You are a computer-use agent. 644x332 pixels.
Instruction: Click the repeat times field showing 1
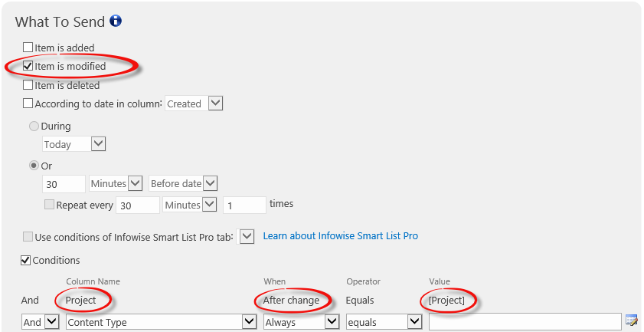(x=244, y=205)
